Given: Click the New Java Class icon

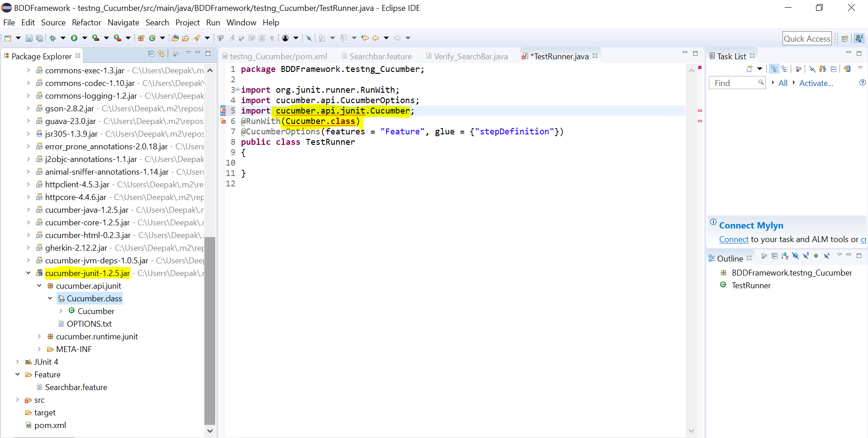Looking at the screenshot, I should tap(152, 38).
